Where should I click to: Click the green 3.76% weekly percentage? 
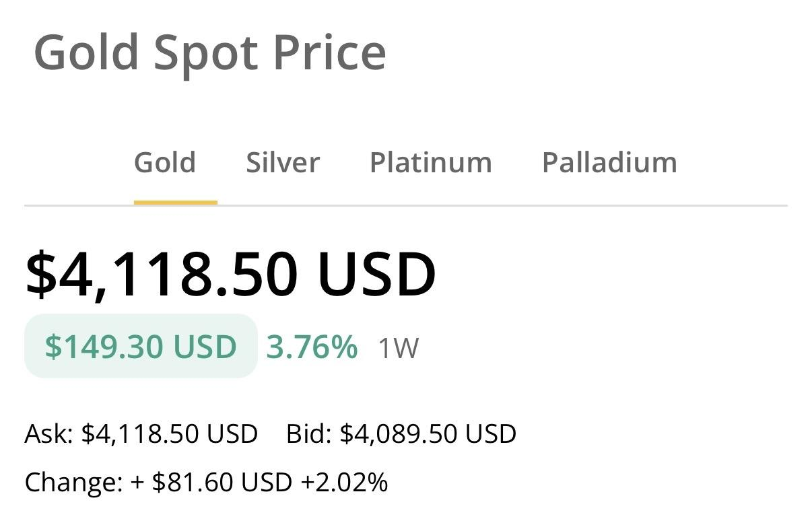coord(312,347)
